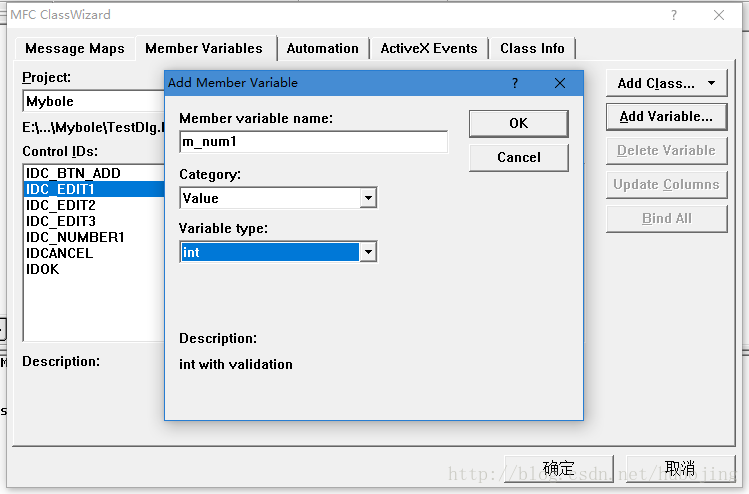
Task: Click the help question mark in Add Member Variable
Action: click(x=515, y=83)
